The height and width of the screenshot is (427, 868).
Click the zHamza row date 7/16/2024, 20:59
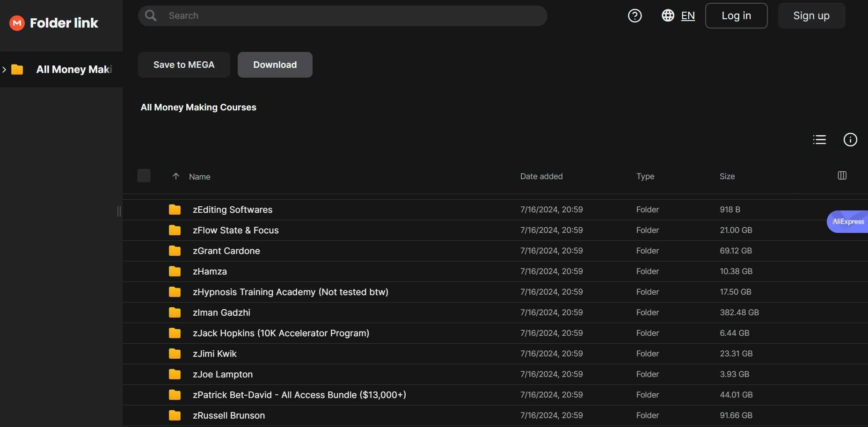(x=552, y=271)
